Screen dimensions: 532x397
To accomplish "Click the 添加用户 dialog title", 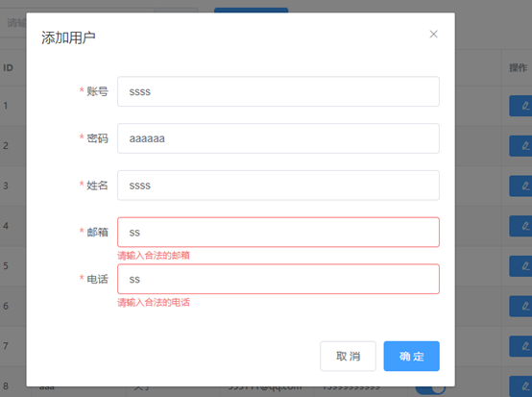I will click(x=68, y=37).
